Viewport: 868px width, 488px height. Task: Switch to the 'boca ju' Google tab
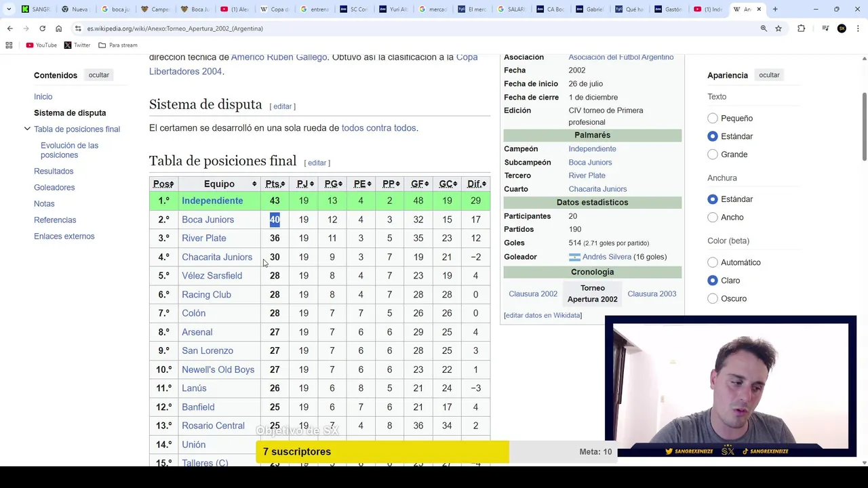pos(115,9)
